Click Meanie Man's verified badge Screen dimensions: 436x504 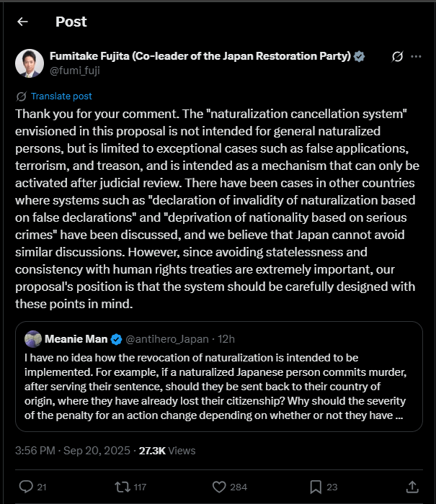[x=117, y=339]
